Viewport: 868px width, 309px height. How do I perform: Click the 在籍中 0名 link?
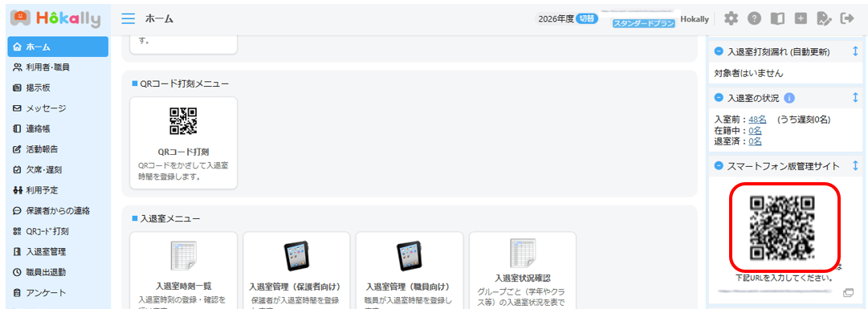click(755, 131)
